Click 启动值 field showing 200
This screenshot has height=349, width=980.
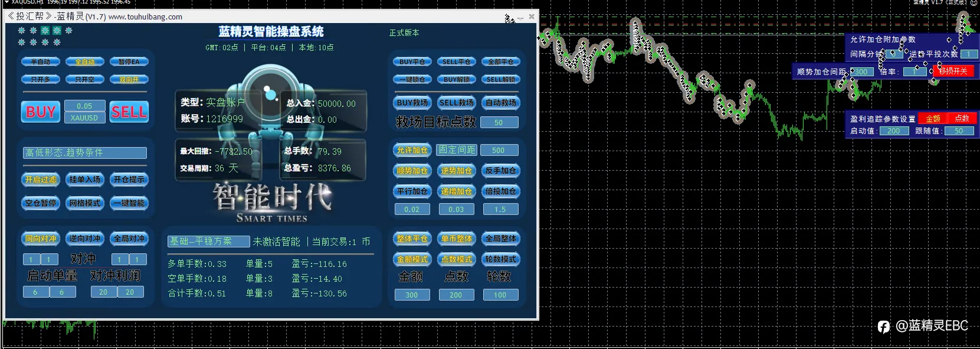894,131
